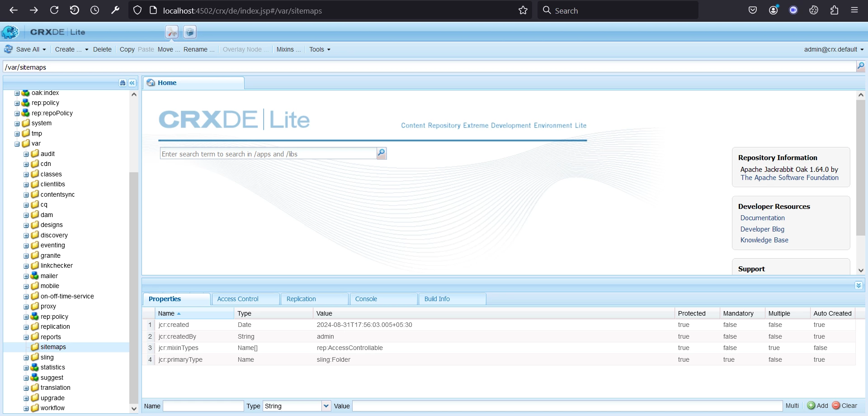
Task: Click the sitemaps folder icon in the tree
Action: 35,347
